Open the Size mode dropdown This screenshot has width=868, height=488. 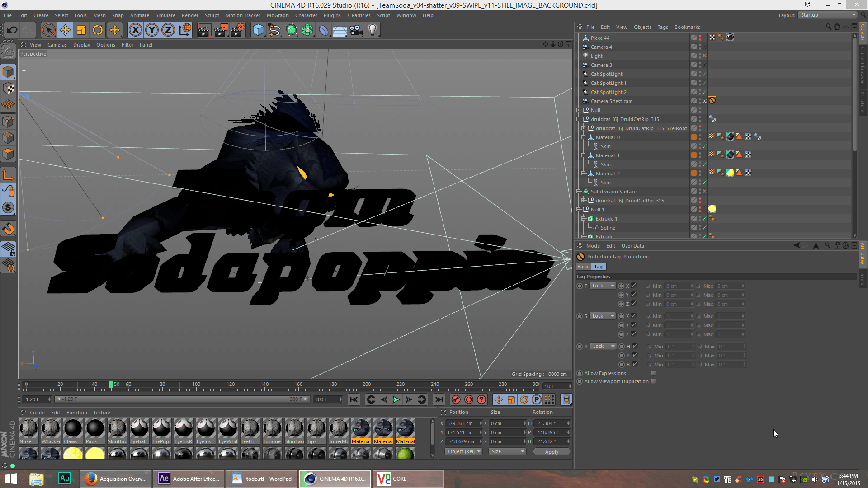tap(507, 451)
